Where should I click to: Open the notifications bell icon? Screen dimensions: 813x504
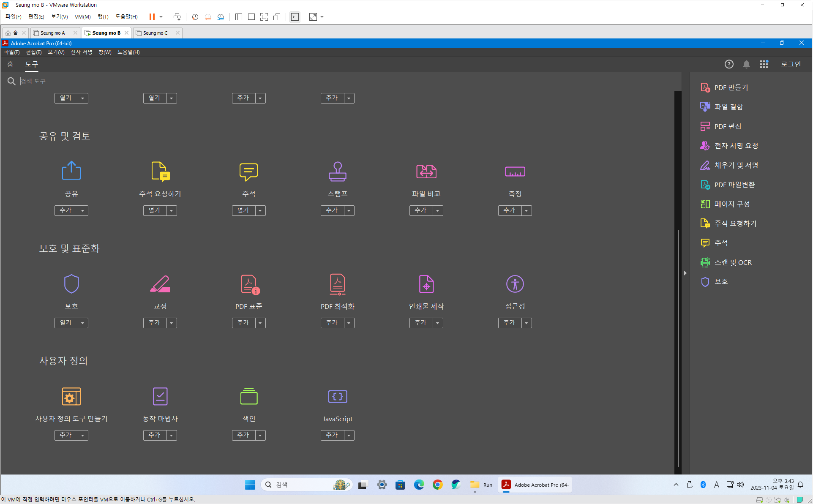(x=746, y=64)
